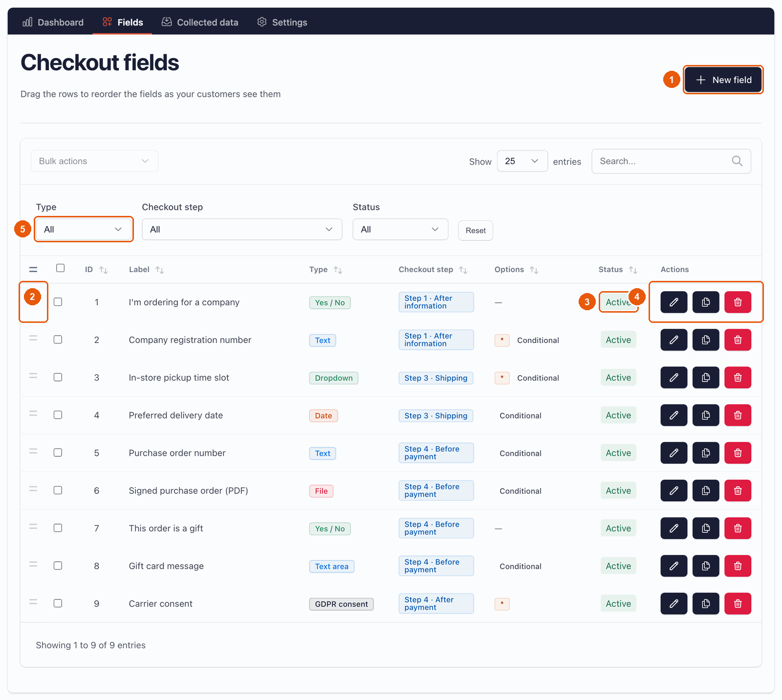
Task: Tick checkbox for 'Carrier consent' row
Action: [x=58, y=603]
